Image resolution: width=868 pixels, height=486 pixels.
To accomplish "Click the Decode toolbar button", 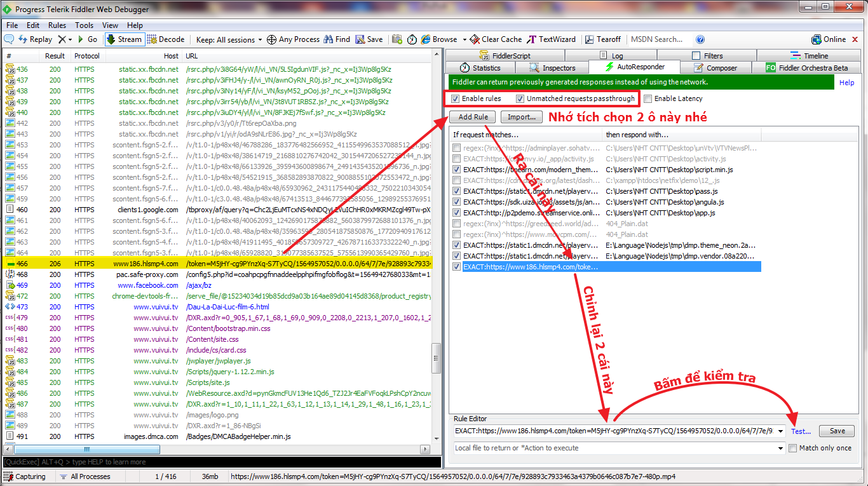I will (x=166, y=39).
